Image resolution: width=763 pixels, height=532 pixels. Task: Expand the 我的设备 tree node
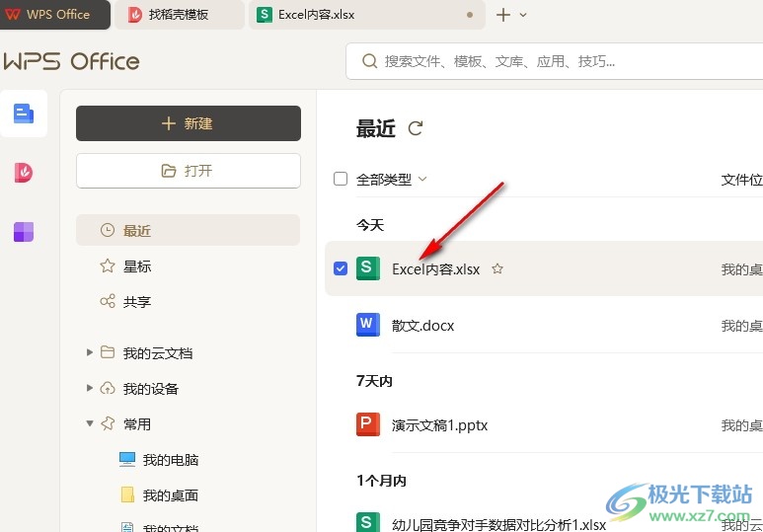pos(91,388)
